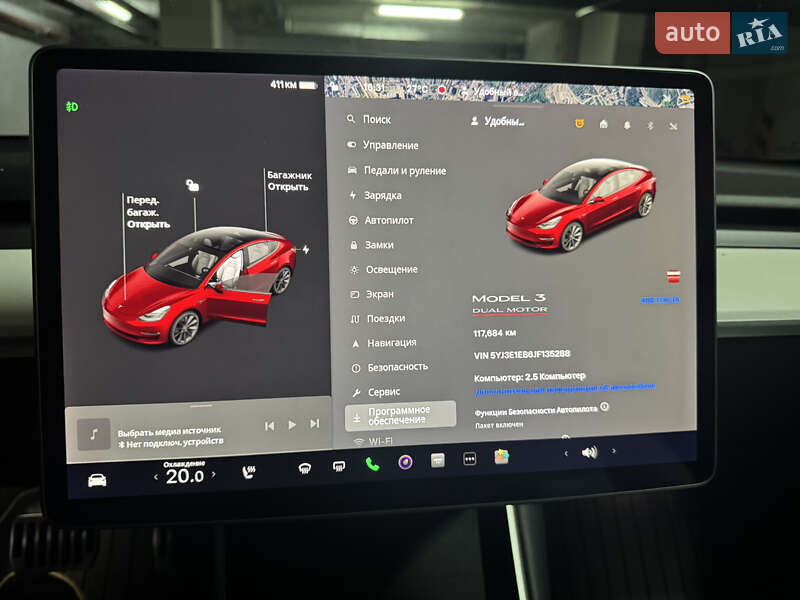Open the Управление menu item
The image size is (800, 600).
[x=383, y=145]
